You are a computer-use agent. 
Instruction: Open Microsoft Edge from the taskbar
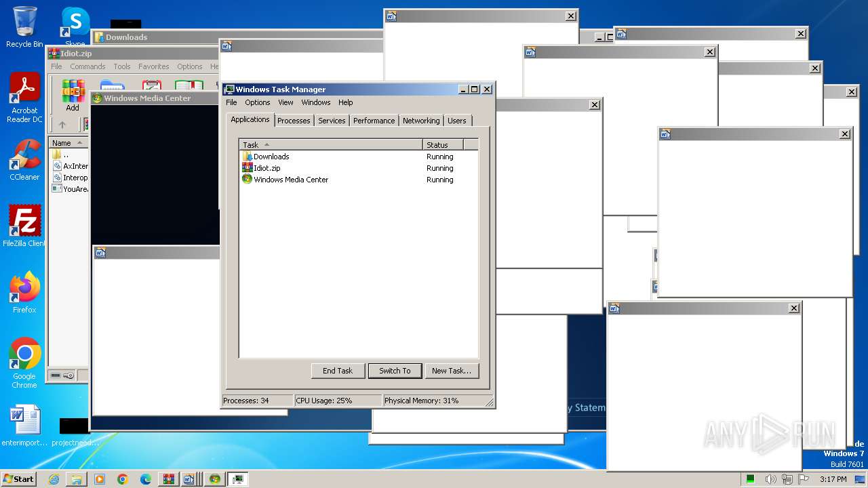coord(146,479)
